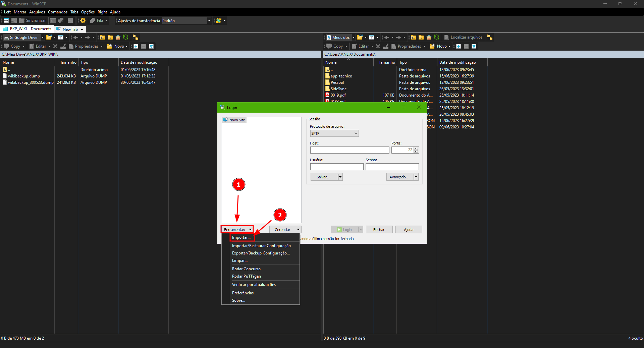Click the Senha input field
Image resolution: width=644 pixels, height=348 pixels.
coord(392,167)
